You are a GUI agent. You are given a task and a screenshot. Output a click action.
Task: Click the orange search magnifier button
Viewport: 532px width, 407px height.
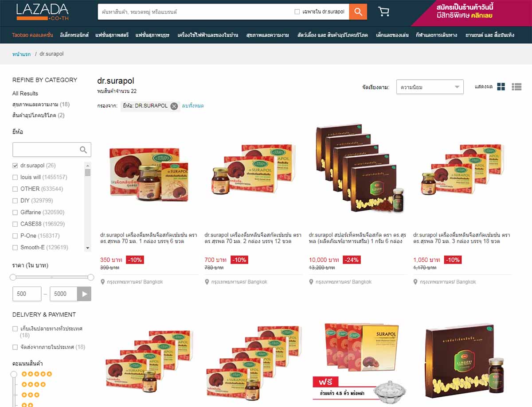(358, 12)
